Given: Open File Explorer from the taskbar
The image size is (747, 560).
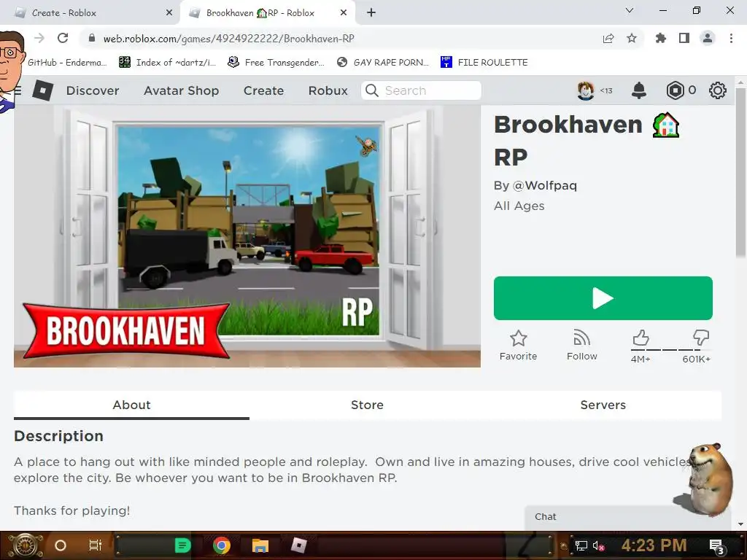Looking at the screenshot, I should (260, 545).
